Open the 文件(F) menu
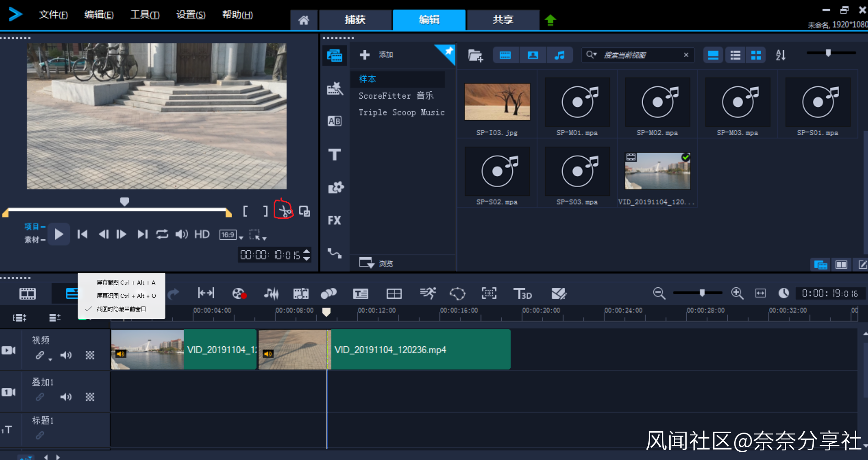 tap(53, 15)
